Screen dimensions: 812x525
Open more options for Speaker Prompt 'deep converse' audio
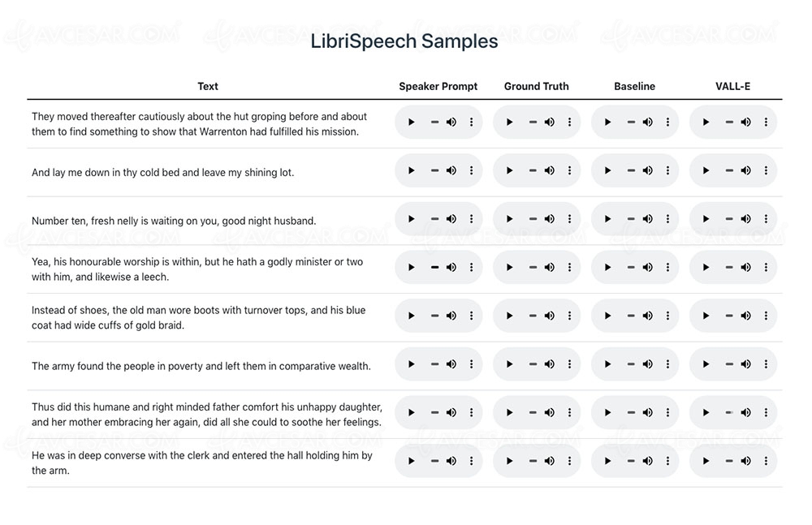coord(471,461)
